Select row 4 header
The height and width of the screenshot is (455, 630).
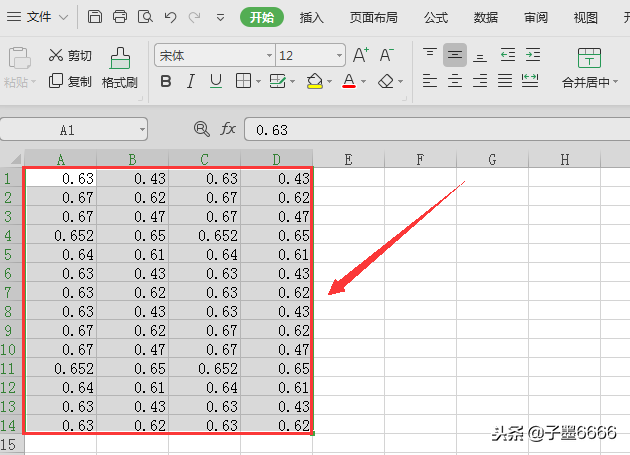[11, 235]
